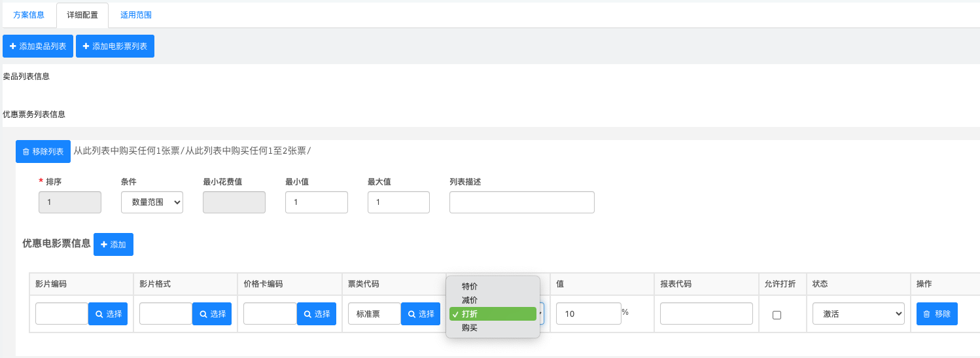Image resolution: width=980 pixels, height=358 pixels.
Task: Click the 添加 button beside 优惠电影票信息
Action: (113, 244)
